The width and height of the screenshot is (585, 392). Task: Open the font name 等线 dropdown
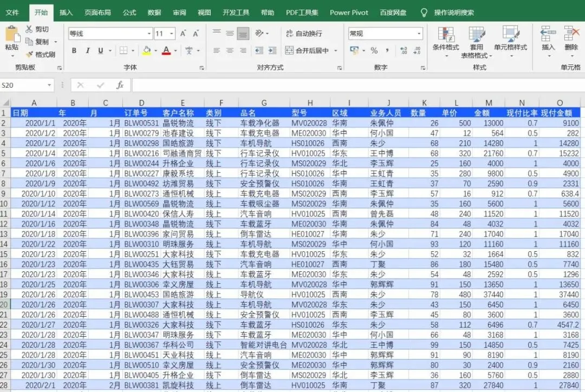point(149,34)
